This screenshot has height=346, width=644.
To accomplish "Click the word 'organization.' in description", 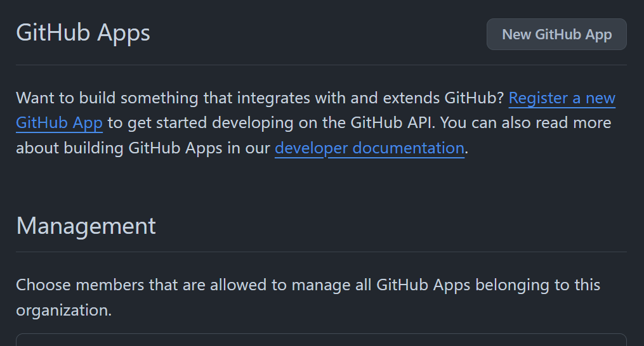I will point(63,311).
